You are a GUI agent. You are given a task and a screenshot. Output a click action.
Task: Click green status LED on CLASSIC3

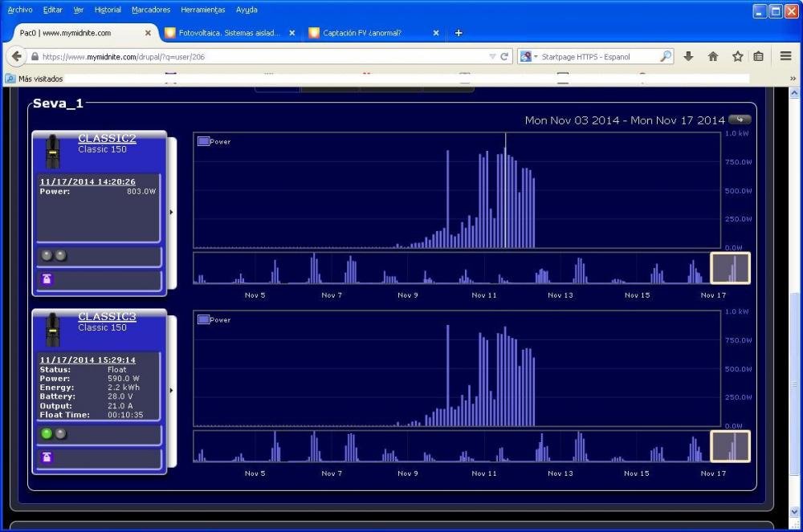point(47,434)
